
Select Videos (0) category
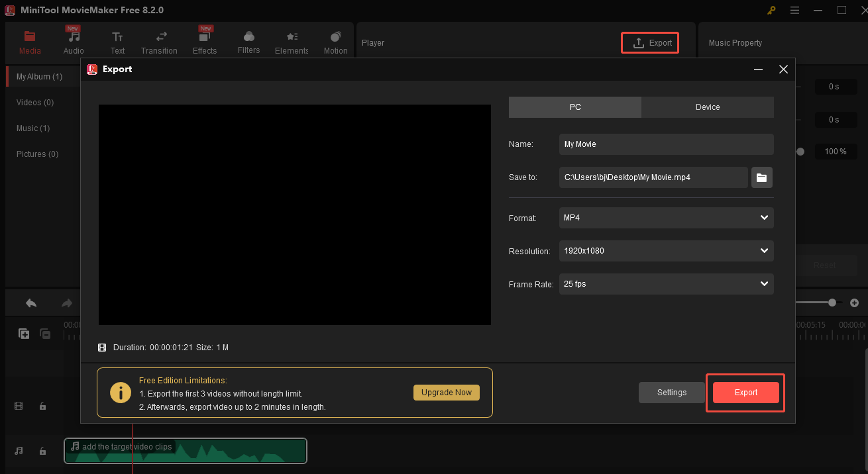[x=35, y=103]
